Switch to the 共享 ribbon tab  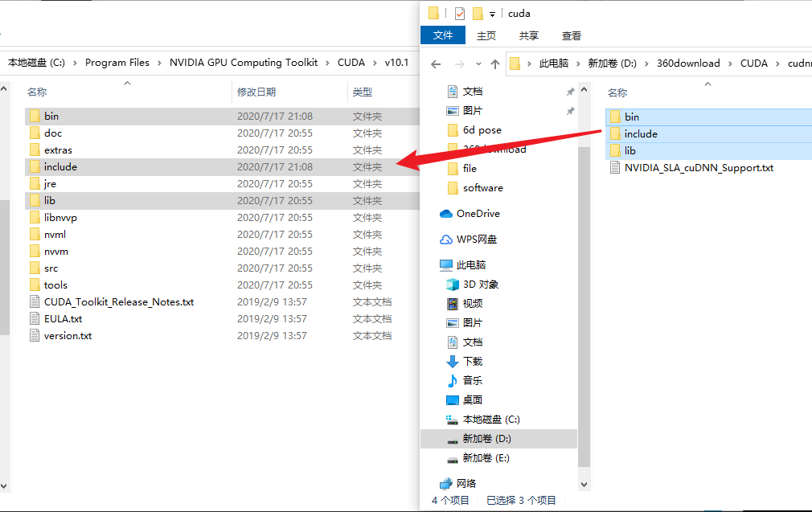(x=528, y=35)
